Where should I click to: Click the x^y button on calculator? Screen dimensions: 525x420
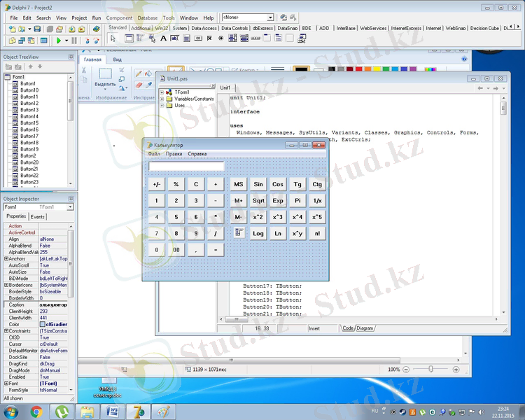tap(297, 233)
